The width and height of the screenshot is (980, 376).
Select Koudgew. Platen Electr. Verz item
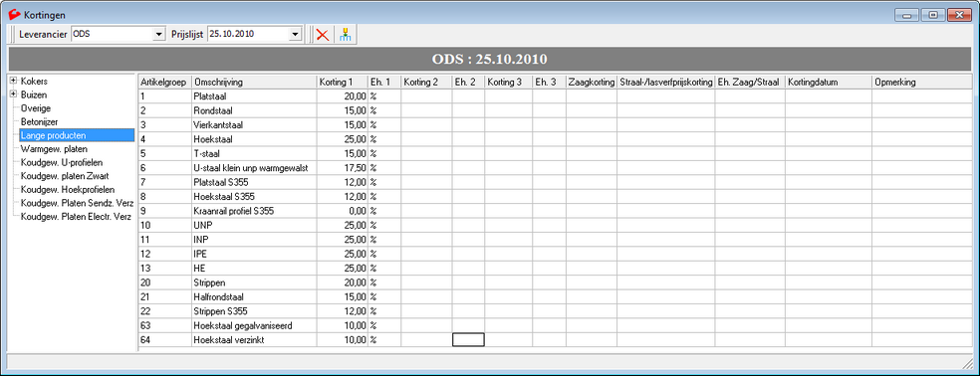76,217
